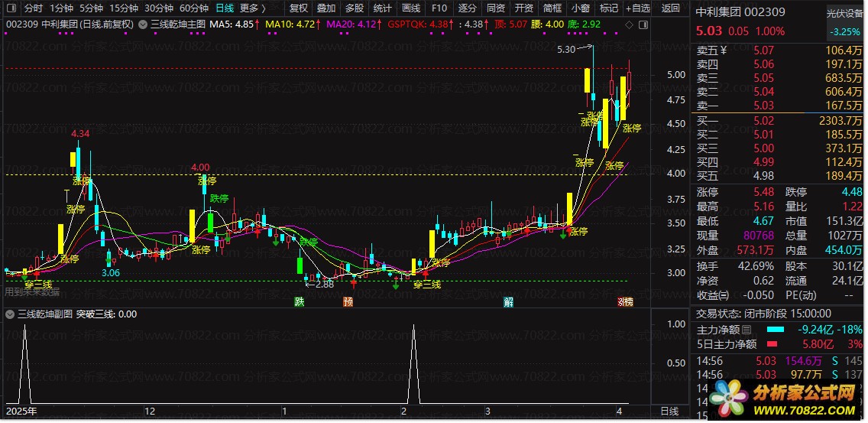Click the 日线 label at bottom right
Screen dimensions: 868x423
(669, 412)
